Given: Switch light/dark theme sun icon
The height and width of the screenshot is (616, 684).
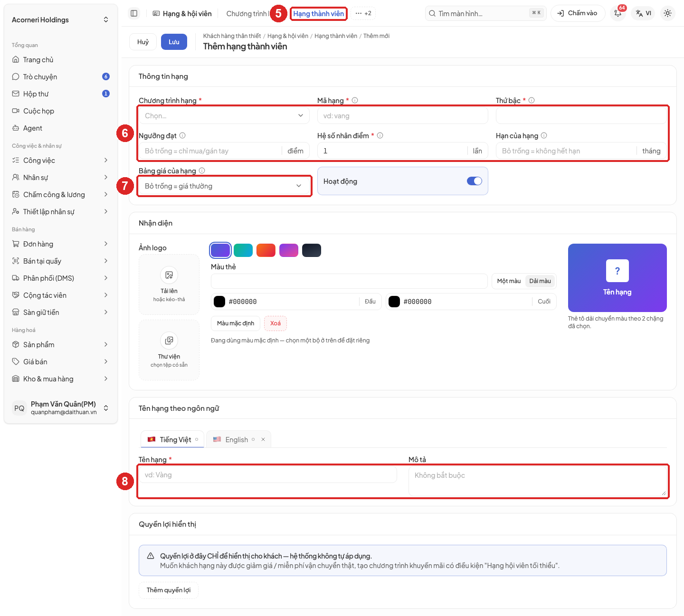Looking at the screenshot, I should coord(667,13).
